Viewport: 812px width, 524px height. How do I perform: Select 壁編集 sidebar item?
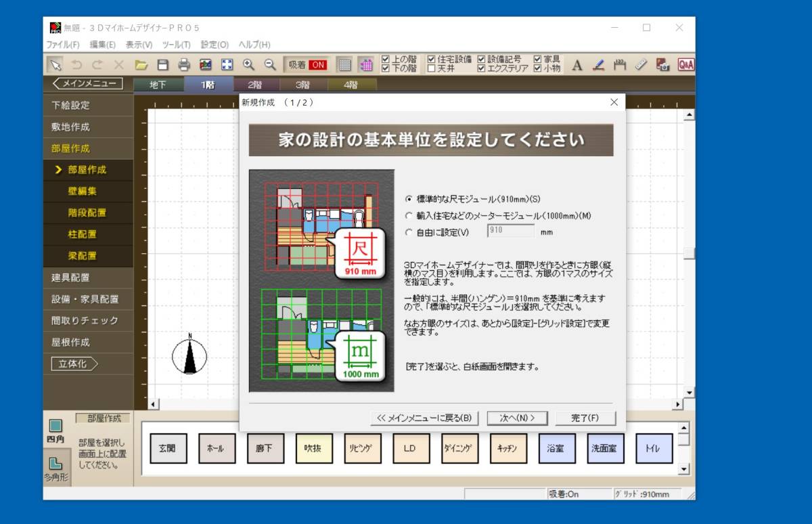(89, 192)
